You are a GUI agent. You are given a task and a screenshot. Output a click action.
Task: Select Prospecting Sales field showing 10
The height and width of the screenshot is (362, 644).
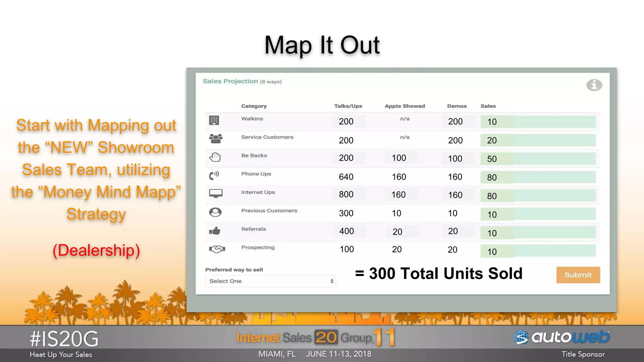[538, 251]
